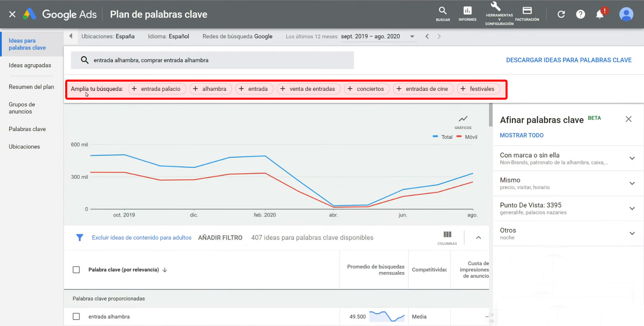View 'entrada alhambra' trend sparkline
The image size is (644, 326).
click(387, 316)
